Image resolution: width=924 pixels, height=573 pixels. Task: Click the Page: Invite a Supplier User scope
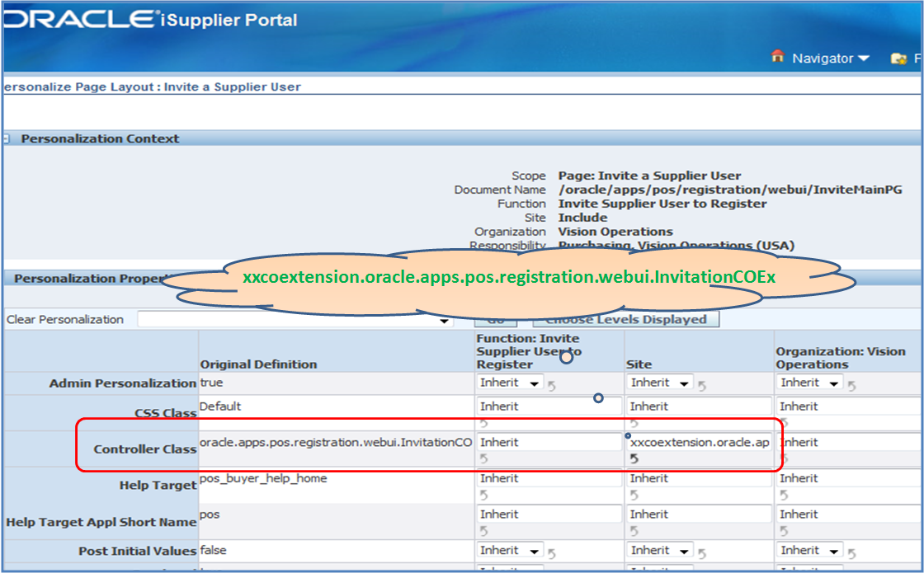click(649, 176)
